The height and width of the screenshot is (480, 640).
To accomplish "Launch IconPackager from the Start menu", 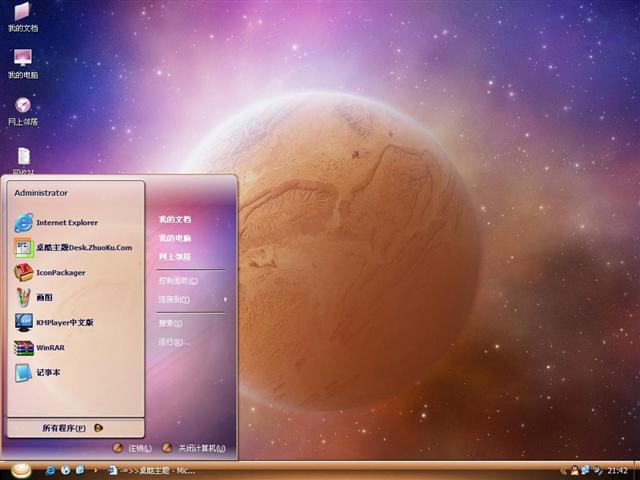I will tap(60, 272).
